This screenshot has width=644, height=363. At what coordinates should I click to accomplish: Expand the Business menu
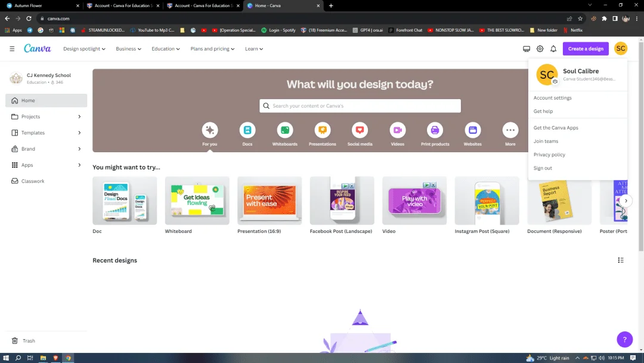click(128, 48)
